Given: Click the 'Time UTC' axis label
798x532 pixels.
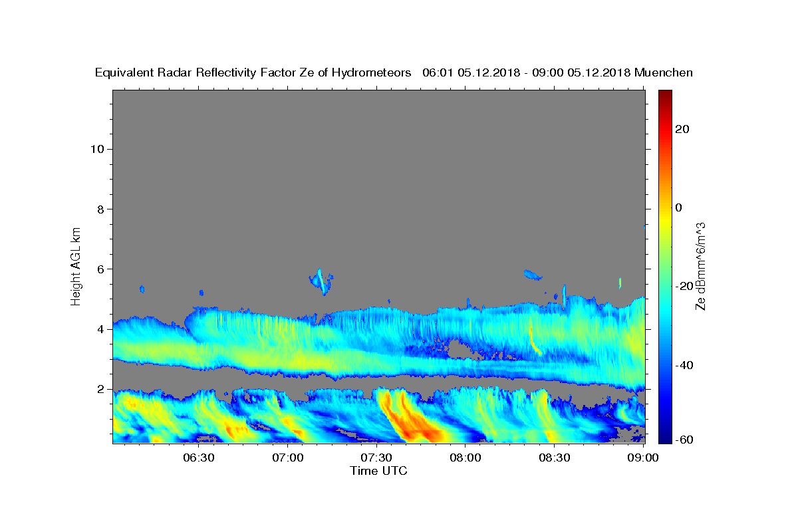Looking at the screenshot, I should [378, 471].
